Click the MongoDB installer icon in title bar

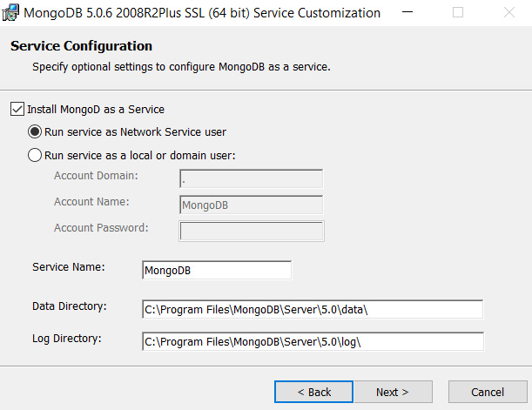coord(10,12)
